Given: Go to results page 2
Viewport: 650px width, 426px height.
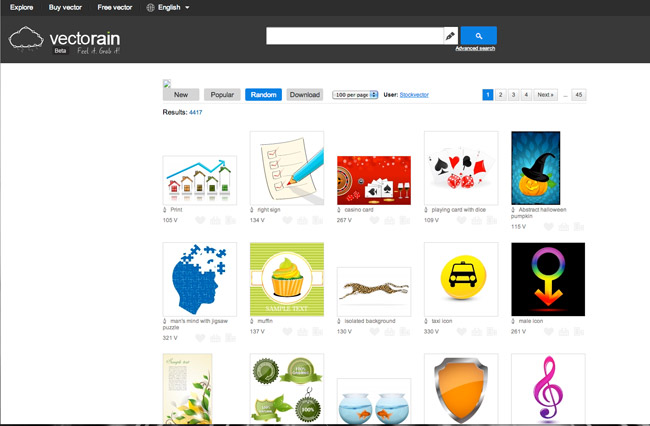Looking at the screenshot, I should tap(501, 94).
